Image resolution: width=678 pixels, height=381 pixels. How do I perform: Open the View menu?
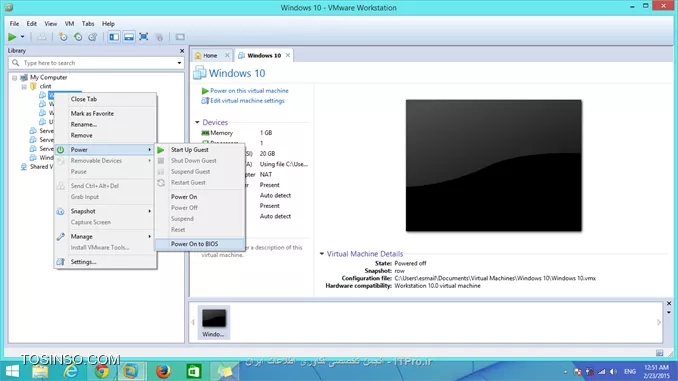coord(51,24)
